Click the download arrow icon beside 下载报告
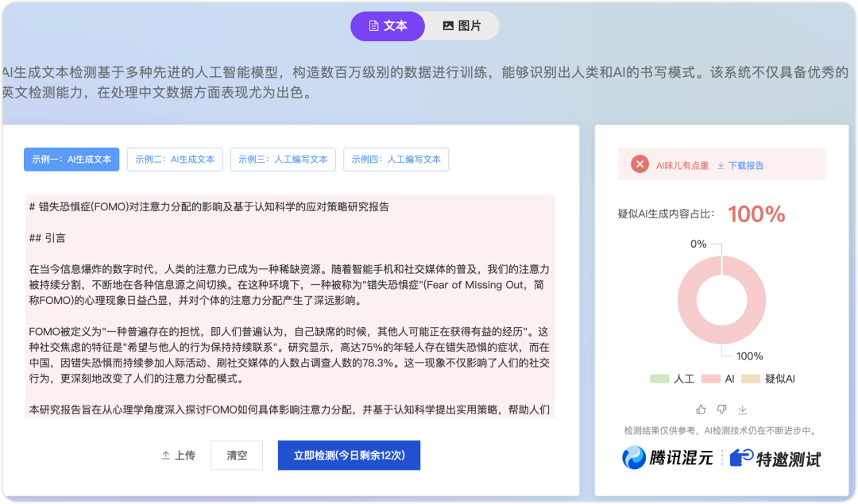The image size is (858, 504). click(721, 166)
